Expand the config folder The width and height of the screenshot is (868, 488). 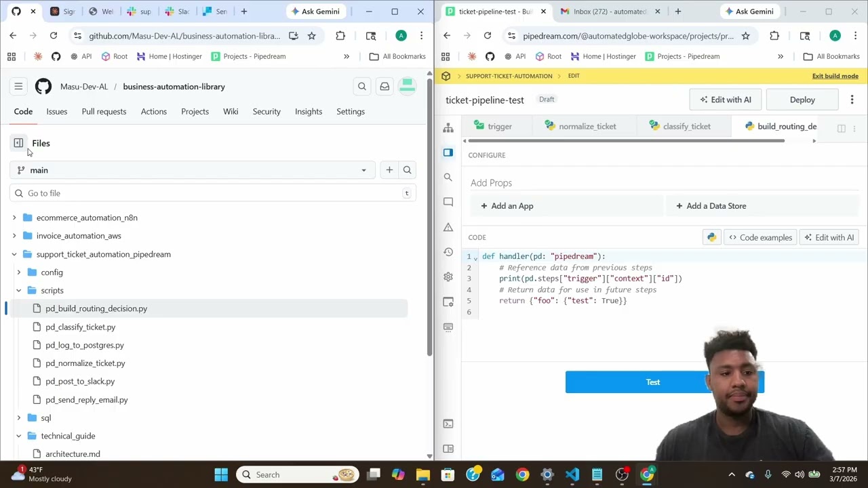19,272
